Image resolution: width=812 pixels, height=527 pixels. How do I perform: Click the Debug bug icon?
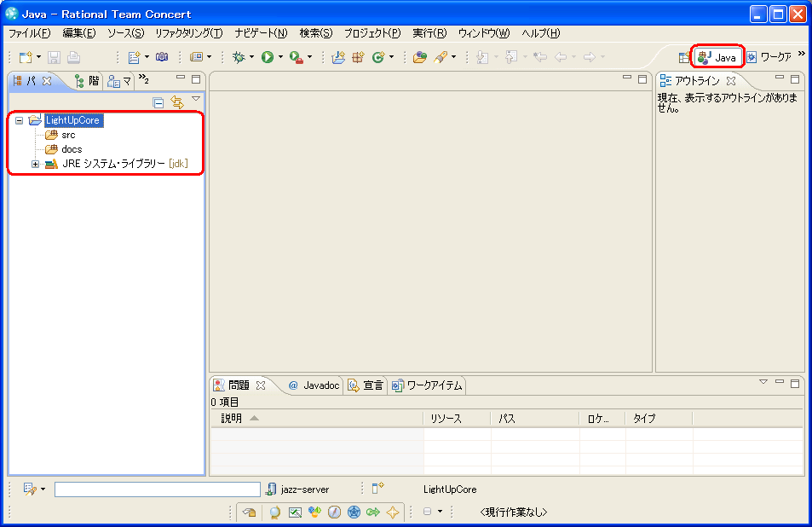coord(239,57)
